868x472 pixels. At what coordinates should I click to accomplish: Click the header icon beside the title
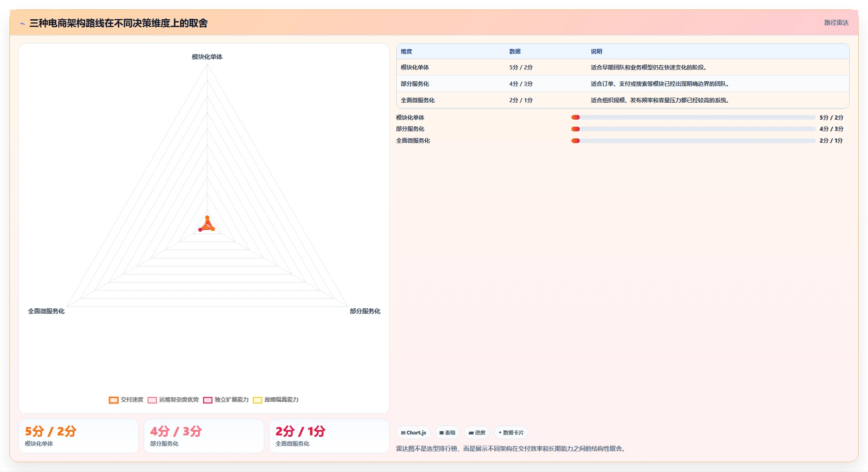[22, 23]
